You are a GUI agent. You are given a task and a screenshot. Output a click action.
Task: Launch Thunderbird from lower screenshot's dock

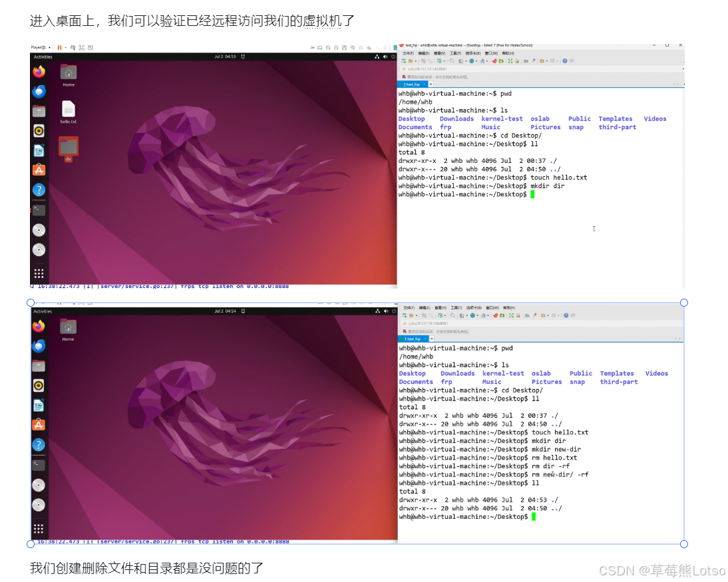point(39,347)
